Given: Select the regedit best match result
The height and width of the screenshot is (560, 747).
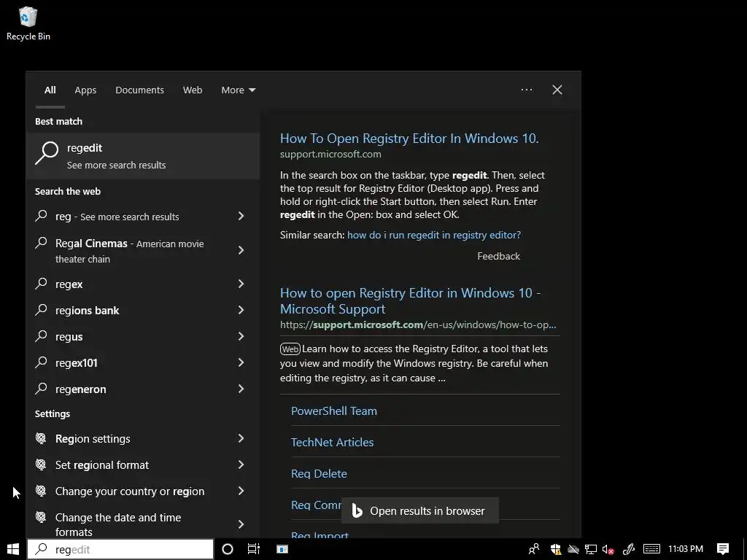Looking at the screenshot, I should click(x=142, y=156).
